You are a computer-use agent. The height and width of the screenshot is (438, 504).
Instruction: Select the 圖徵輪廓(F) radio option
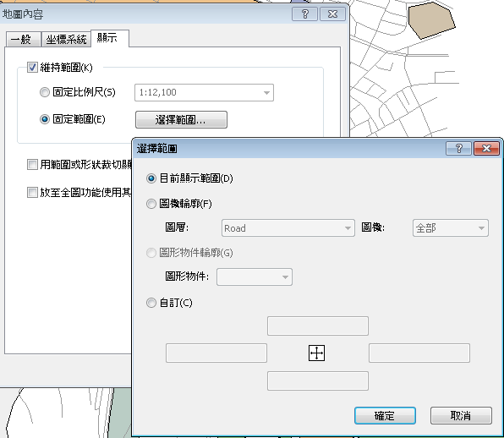click(x=151, y=204)
